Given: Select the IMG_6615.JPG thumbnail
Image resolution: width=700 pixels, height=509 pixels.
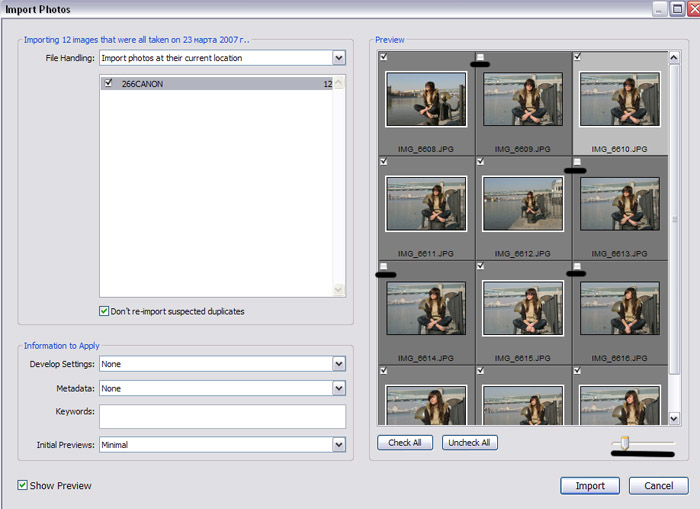Looking at the screenshot, I should point(523,308).
